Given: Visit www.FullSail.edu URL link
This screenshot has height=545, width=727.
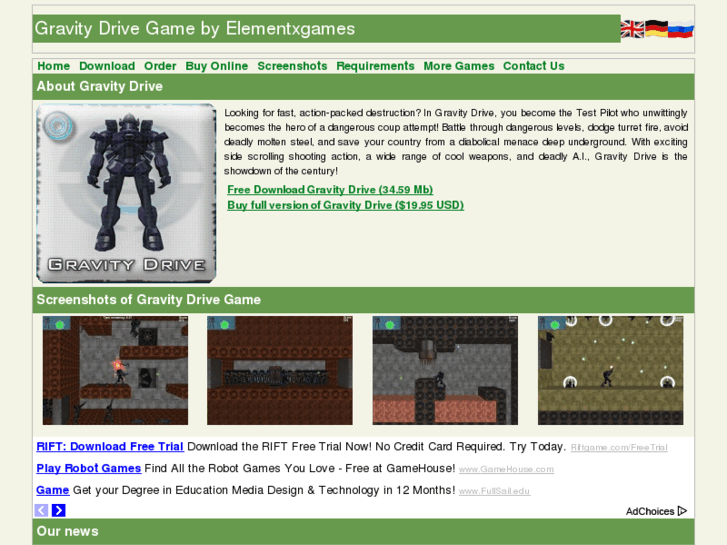Looking at the screenshot, I should tap(494, 491).
